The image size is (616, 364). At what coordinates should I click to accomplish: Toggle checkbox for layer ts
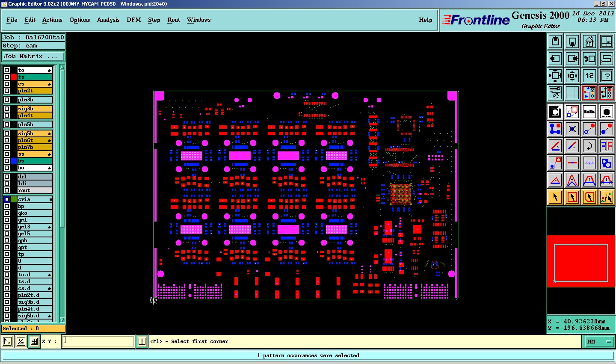tap(7, 77)
